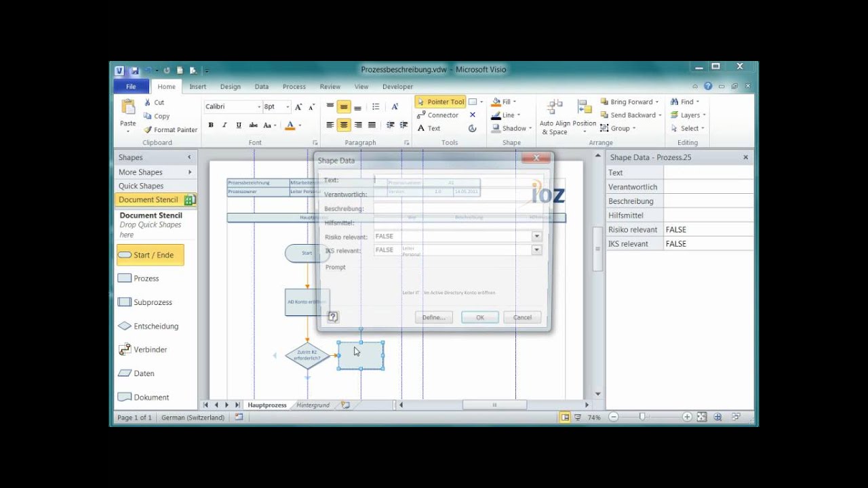
Task: Select the Text tool
Action: 429,128
